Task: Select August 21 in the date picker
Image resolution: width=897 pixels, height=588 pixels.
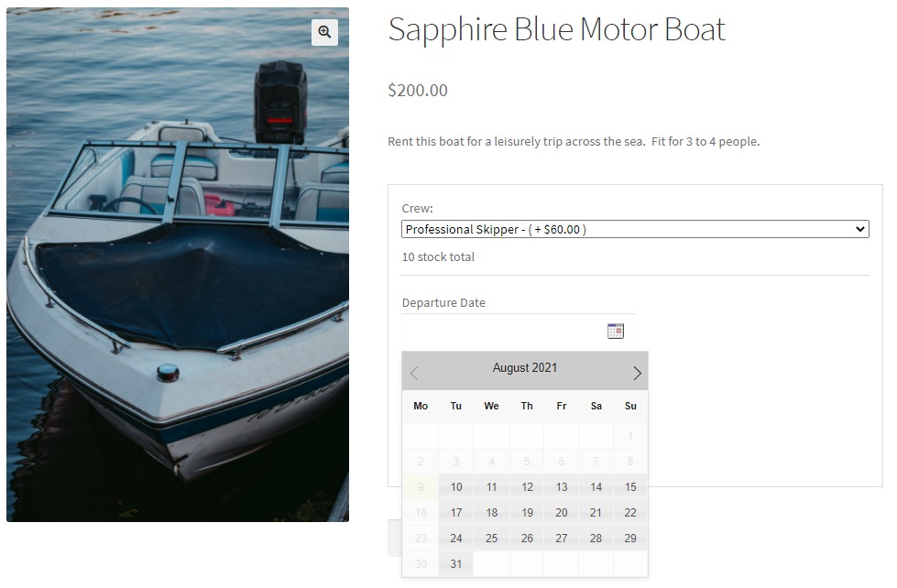Action: click(596, 513)
